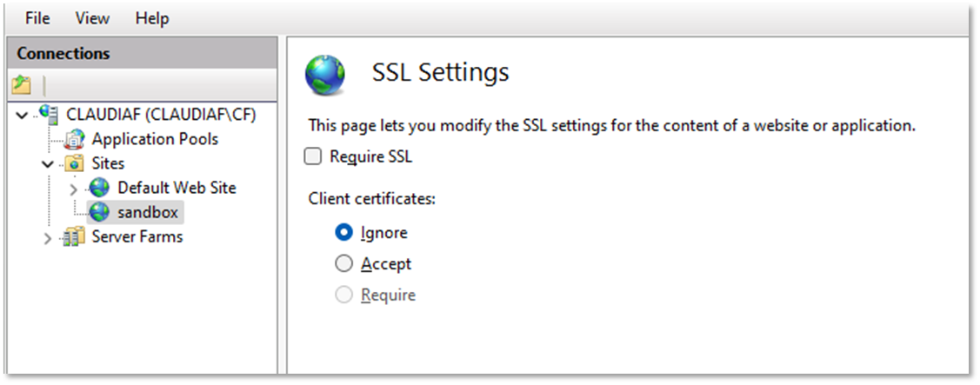Click the Connections panel header
The height and width of the screenshot is (385, 980).
coord(63,53)
